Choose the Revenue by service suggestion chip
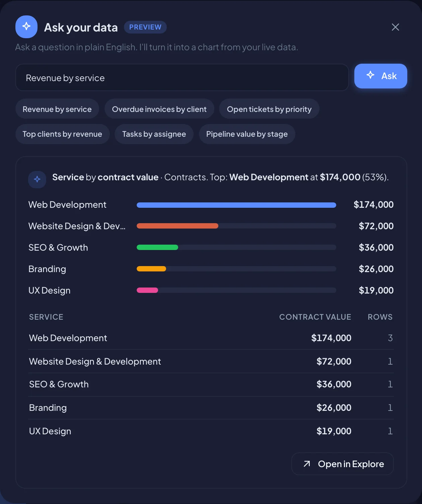This screenshot has width=422, height=504. [57, 109]
